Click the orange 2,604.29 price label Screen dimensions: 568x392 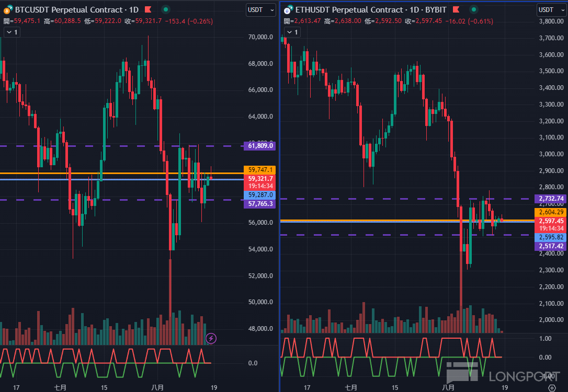click(551, 212)
